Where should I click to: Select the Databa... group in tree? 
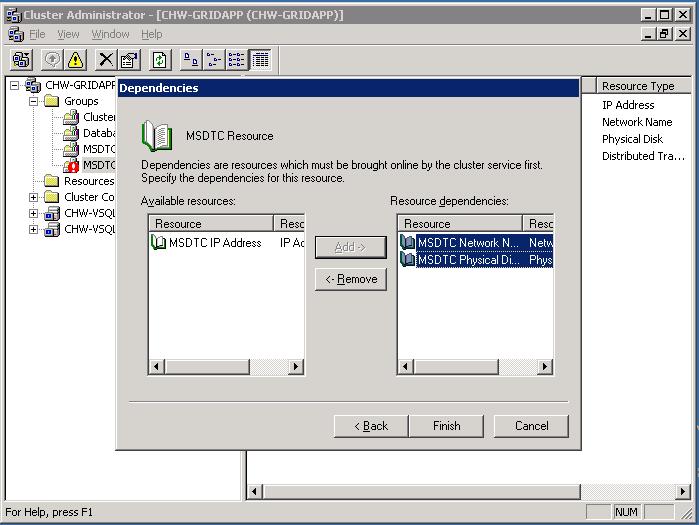[99, 133]
